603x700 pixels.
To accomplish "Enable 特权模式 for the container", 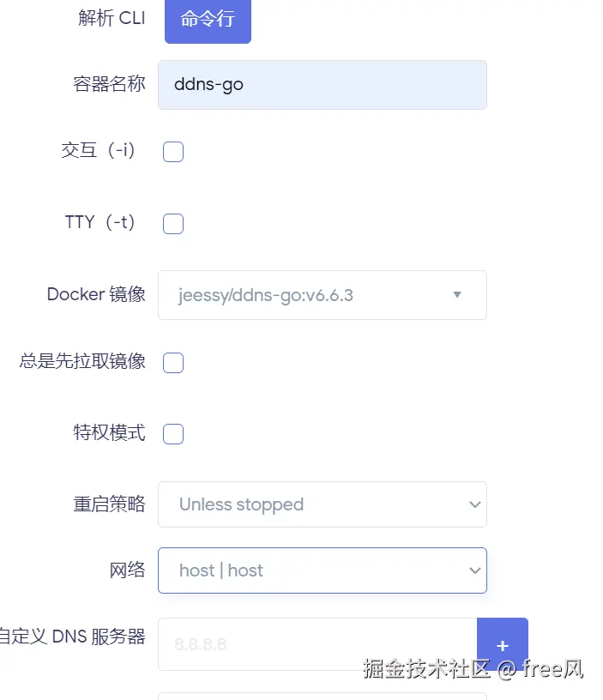I will pos(172,434).
